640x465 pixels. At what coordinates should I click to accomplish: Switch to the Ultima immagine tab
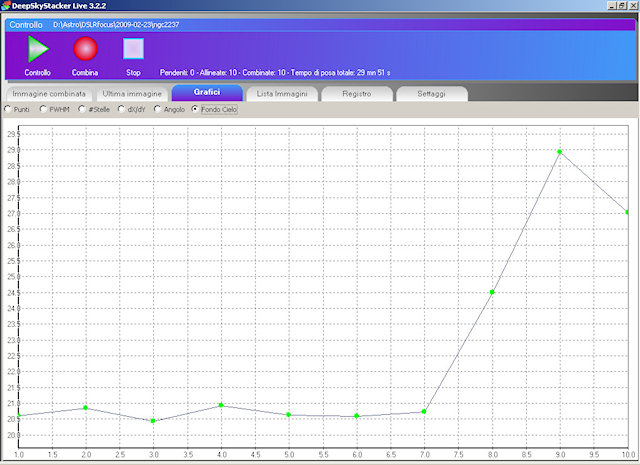point(132,94)
